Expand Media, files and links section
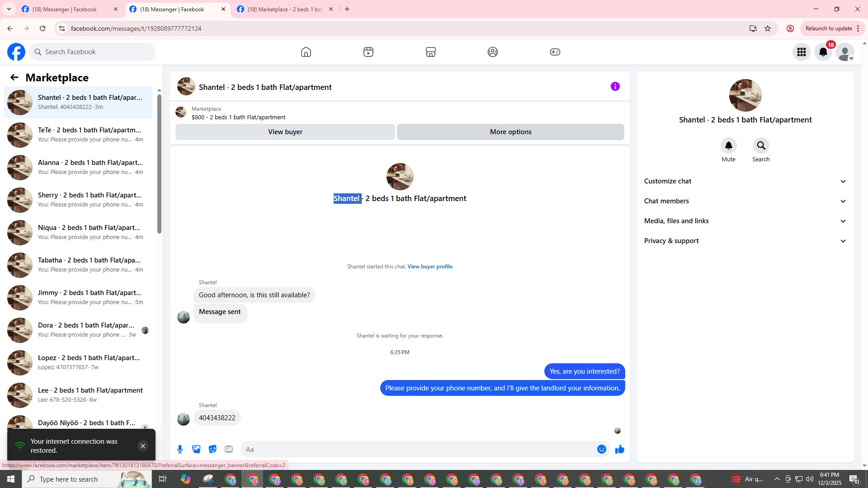Viewport: 868px width, 488px height. point(745,221)
